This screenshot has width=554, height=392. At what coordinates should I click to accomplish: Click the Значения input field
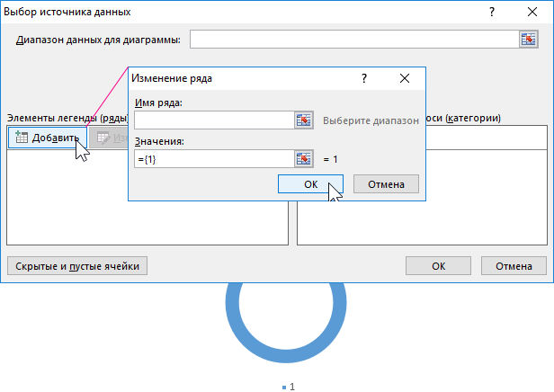coord(213,158)
